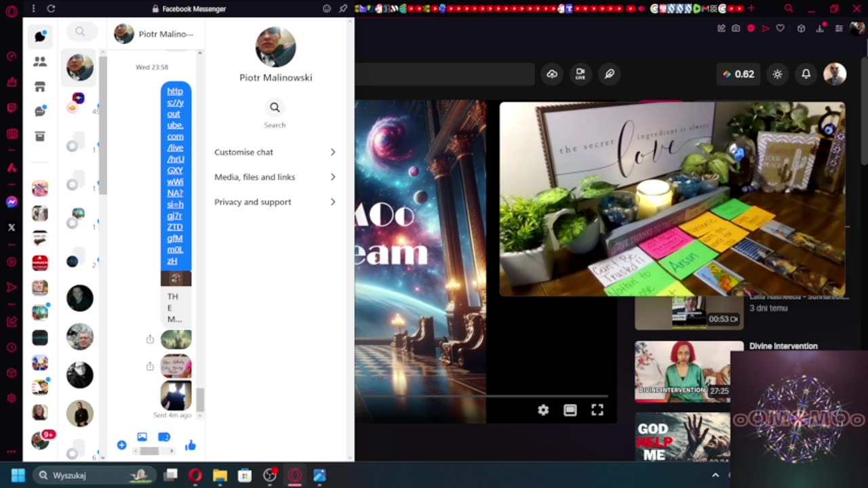Open Task View from taskbar
The image size is (868, 488).
170,475
